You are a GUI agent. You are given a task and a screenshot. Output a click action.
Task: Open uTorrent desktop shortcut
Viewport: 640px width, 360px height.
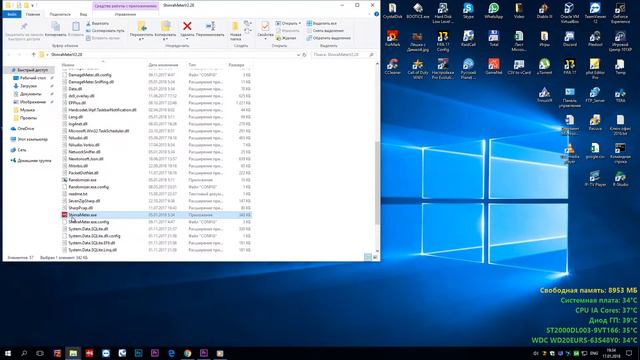pos(544,67)
